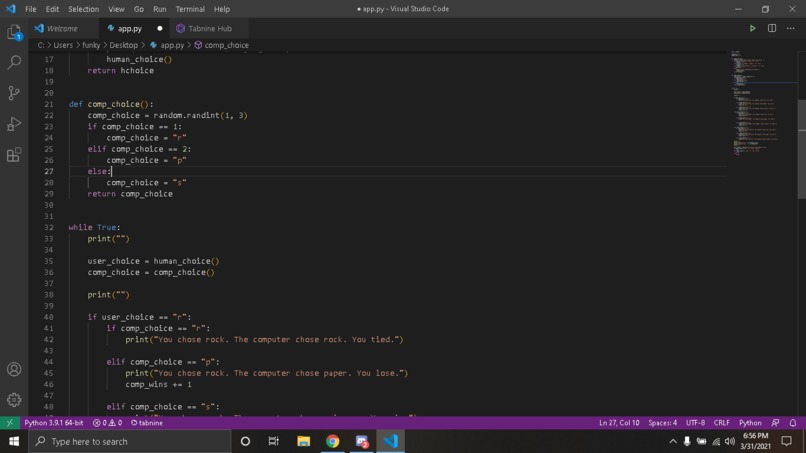Open the View menu
The height and width of the screenshot is (453, 806).
pyautogui.click(x=116, y=9)
